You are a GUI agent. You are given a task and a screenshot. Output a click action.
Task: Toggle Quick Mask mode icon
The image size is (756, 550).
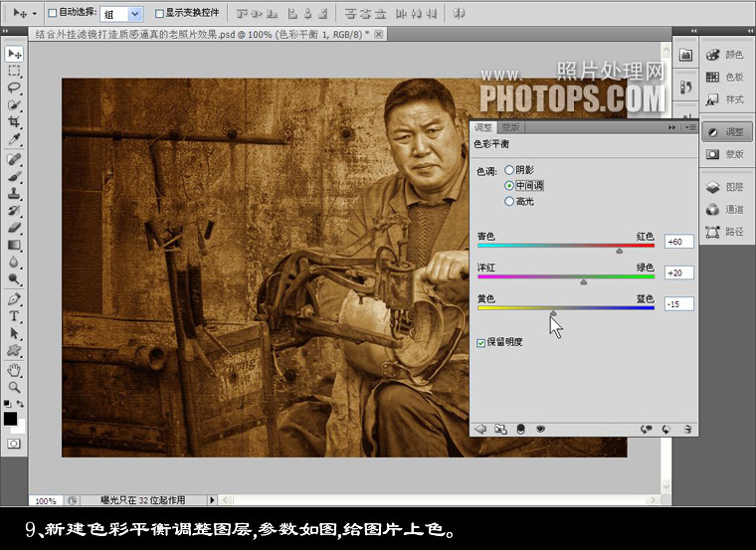[x=14, y=444]
